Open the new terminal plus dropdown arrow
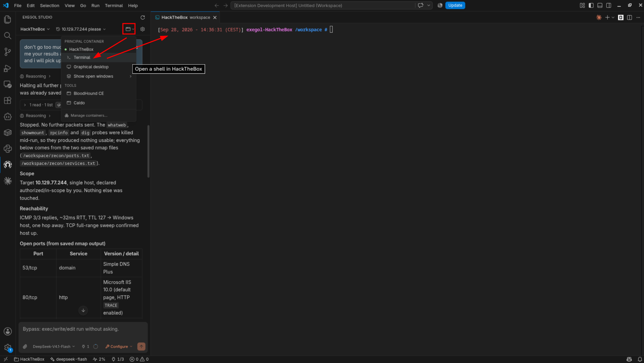644x363 pixels. pos(613,17)
